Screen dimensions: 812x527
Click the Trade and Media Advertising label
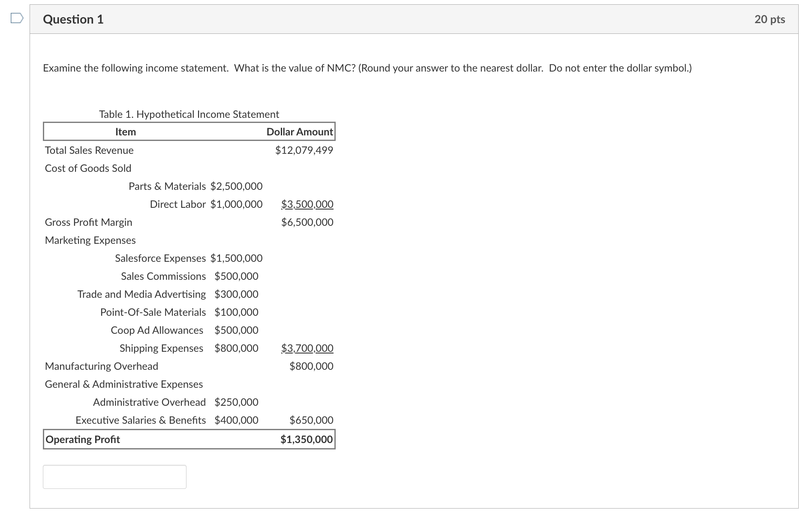tap(141, 294)
